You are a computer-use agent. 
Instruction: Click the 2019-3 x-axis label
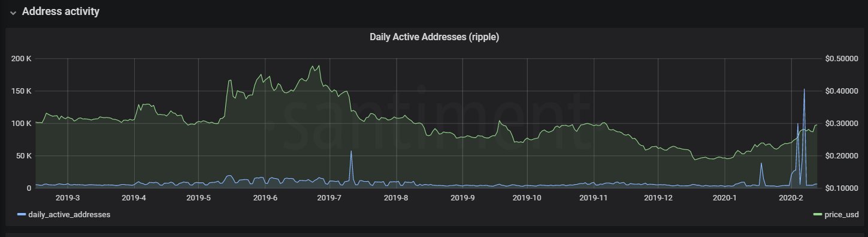(x=68, y=197)
